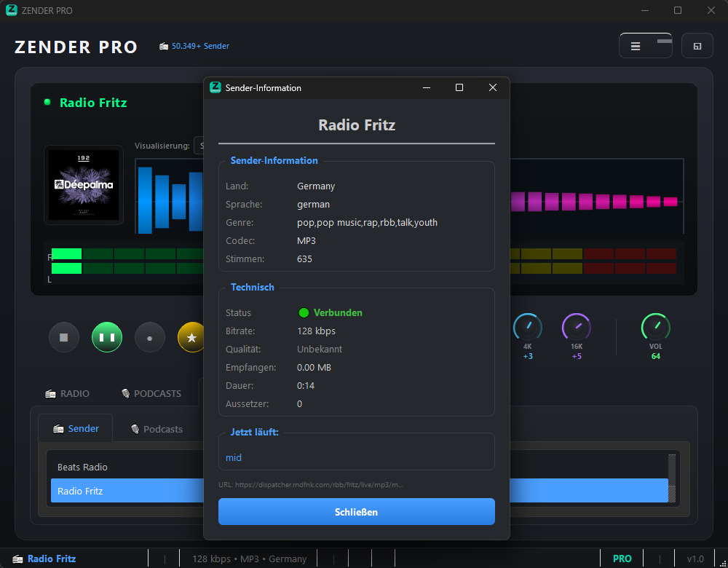
Task: Adjust the 4K equalizer knob
Action: pyautogui.click(x=527, y=326)
